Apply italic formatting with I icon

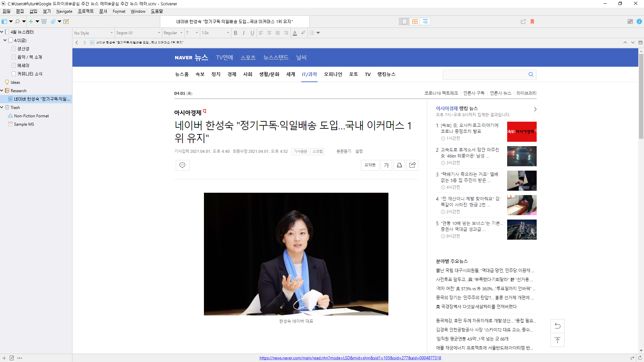pos(244,33)
